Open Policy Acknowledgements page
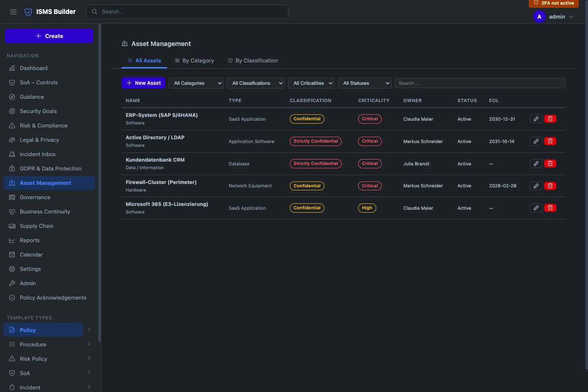Screen dimensions: 588x392 point(49,298)
